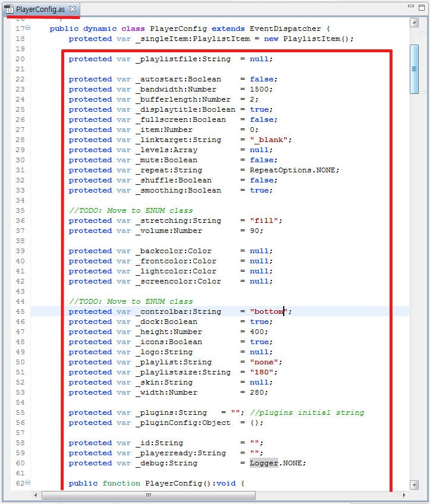Click the _displaytitle:Boolean variable
Image resolution: width=430 pixels, height=504 pixels.
[186, 109]
